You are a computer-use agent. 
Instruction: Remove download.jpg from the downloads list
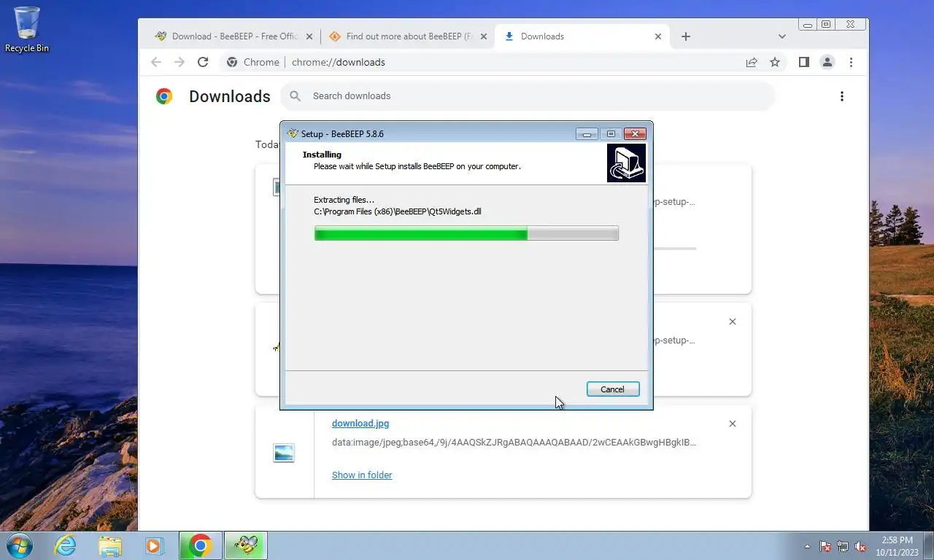coord(733,424)
